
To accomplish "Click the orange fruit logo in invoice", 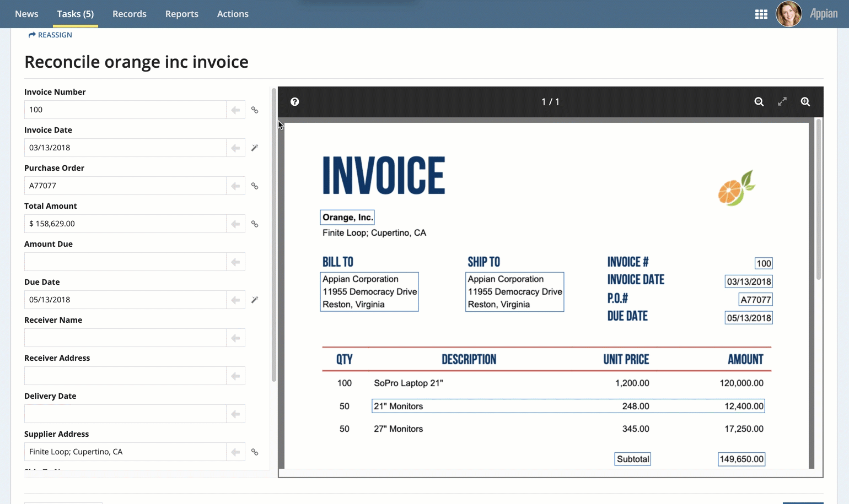I will click(737, 188).
